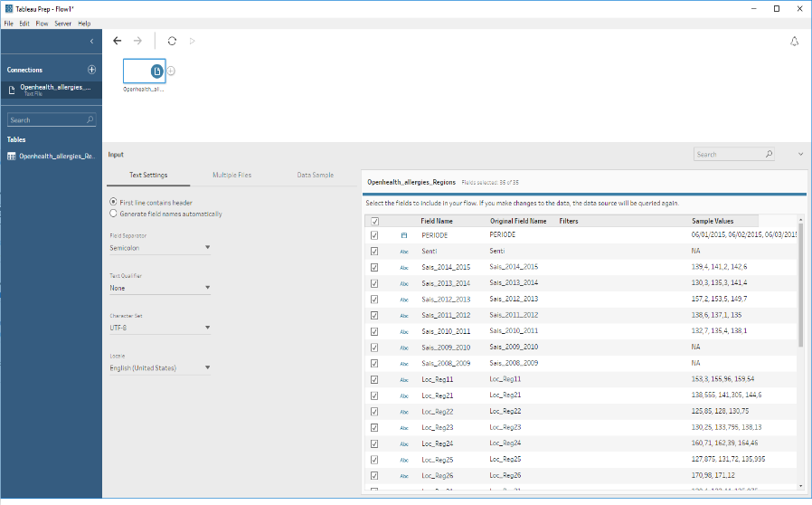Image resolution: width=812 pixels, height=505 pixels.
Task: Select Generate field names automatically
Action: [113, 213]
